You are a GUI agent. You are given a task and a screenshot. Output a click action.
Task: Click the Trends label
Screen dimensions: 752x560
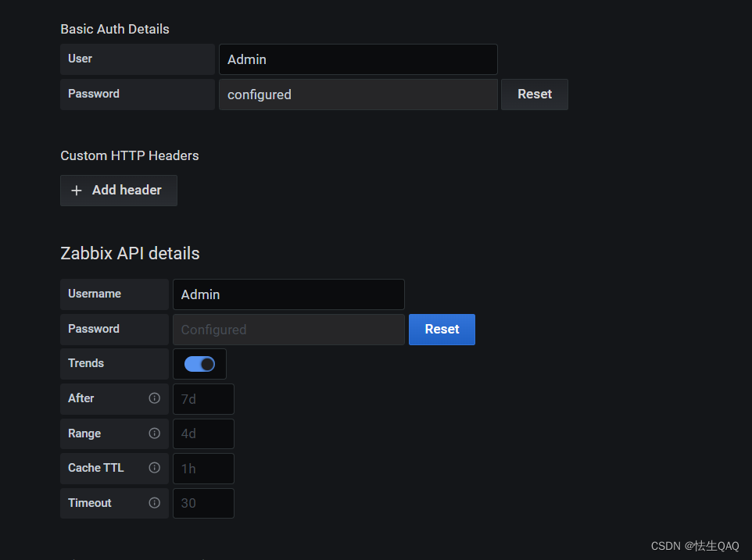pos(86,363)
